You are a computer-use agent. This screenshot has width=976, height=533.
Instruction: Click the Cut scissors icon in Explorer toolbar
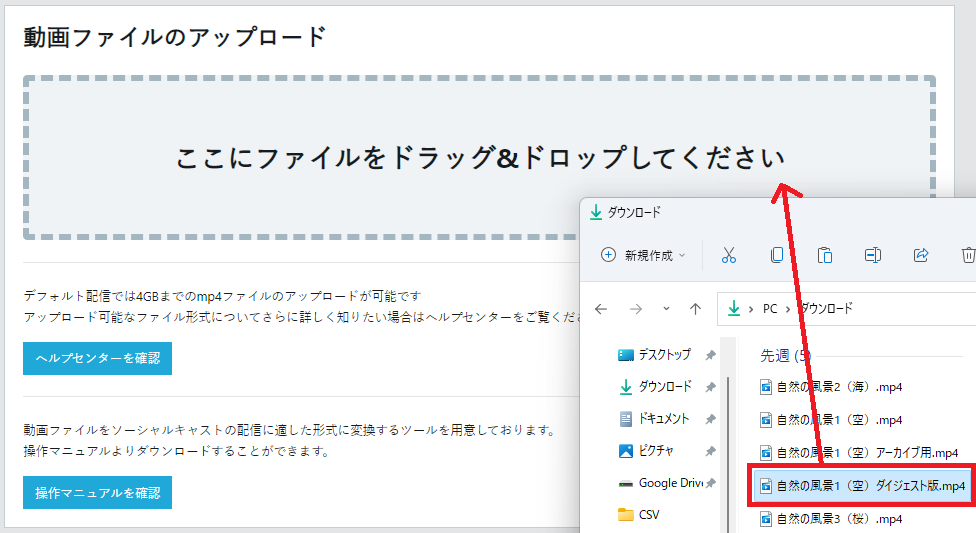[728, 255]
